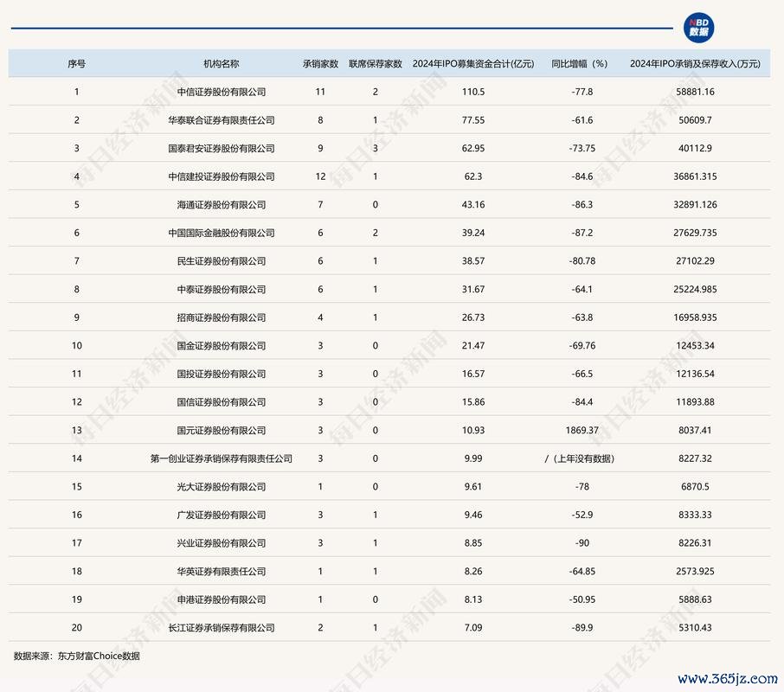Click the -64.85 growth value
This screenshot has height=692, width=784.
click(582, 572)
